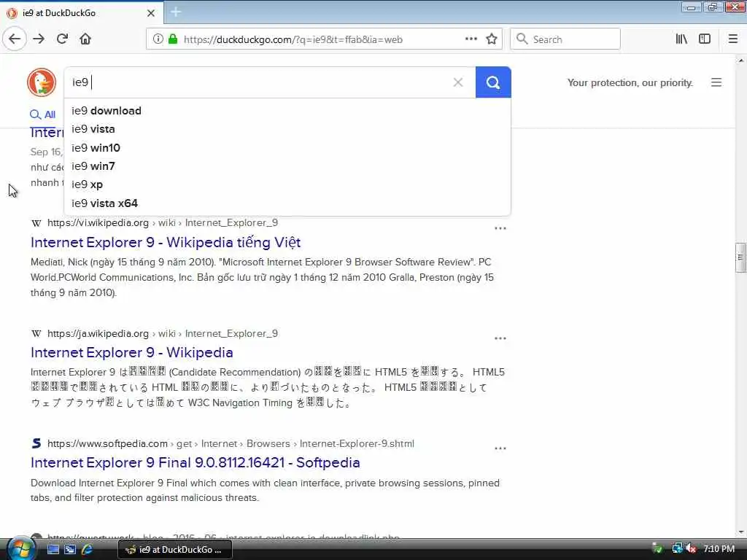This screenshot has width=747, height=560.
Task: Open Internet Explorer 9 Final Softpedia link
Action: pos(195,462)
